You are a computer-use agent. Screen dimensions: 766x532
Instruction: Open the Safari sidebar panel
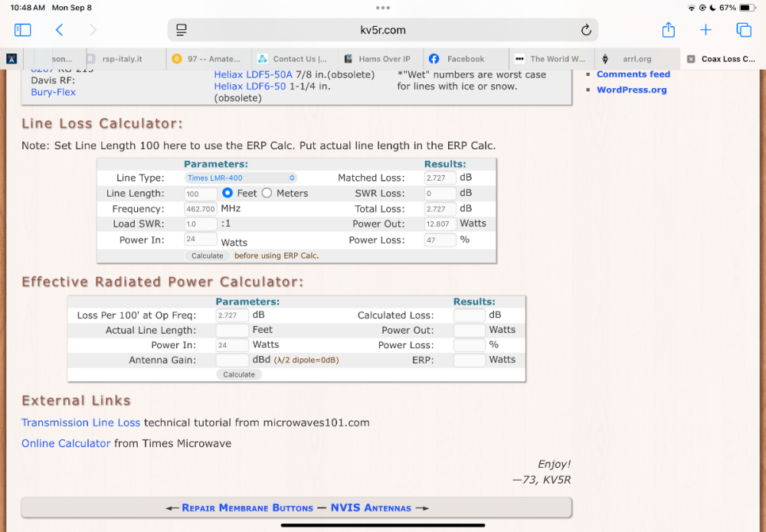[23, 30]
